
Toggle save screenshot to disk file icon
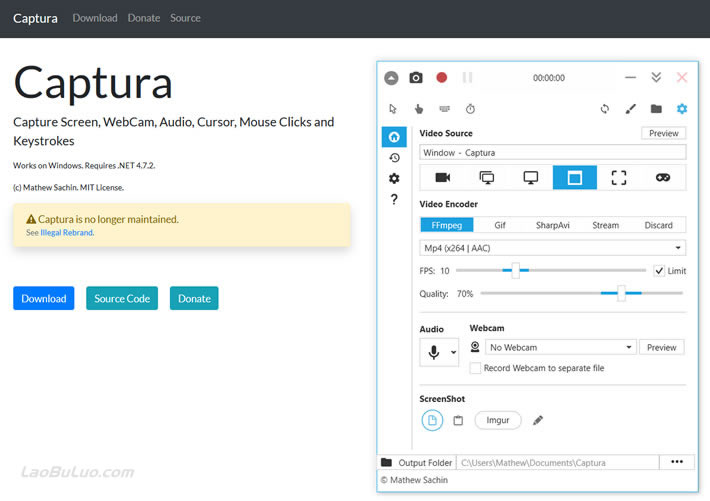(x=432, y=420)
